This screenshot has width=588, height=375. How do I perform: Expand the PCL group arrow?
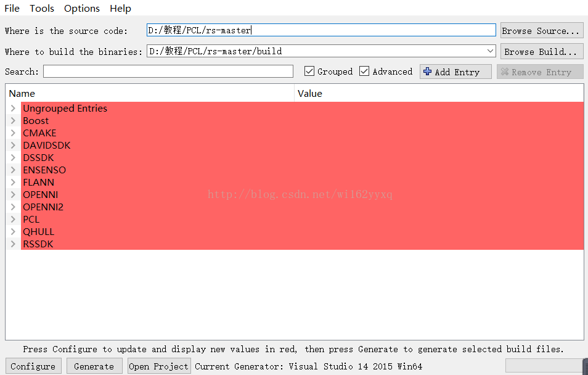[13, 219]
